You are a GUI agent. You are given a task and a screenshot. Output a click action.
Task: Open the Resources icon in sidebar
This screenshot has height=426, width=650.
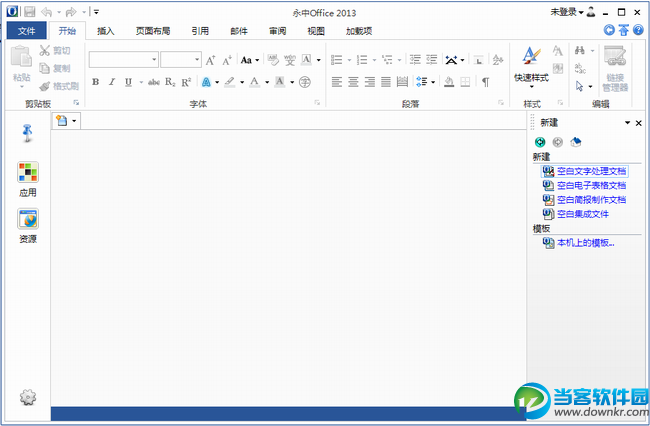tap(28, 218)
